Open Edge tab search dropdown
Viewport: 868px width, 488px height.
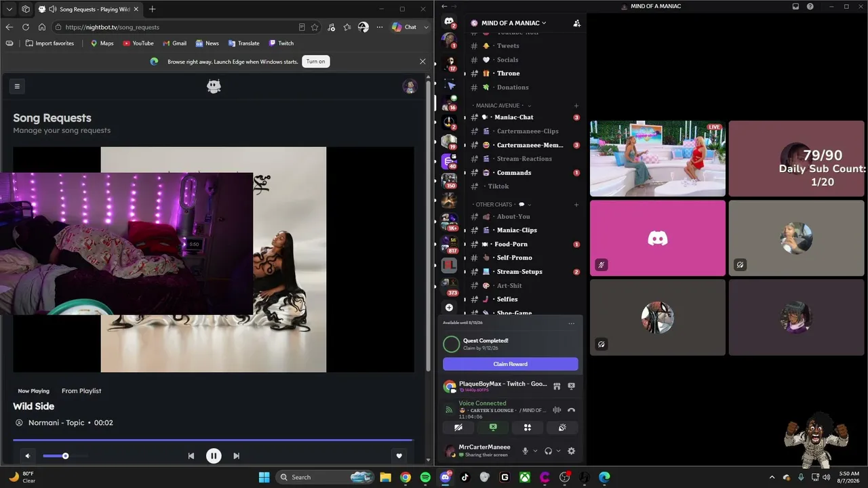pyautogui.click(x=9, y=9)
